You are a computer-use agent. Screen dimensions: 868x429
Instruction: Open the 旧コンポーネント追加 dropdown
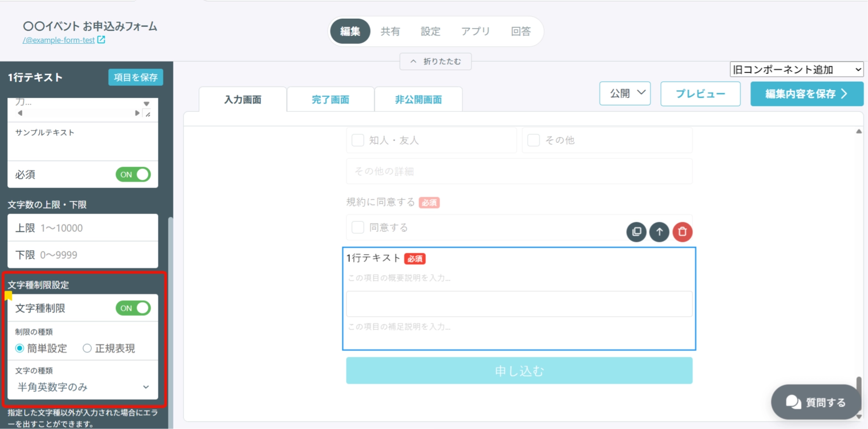pyautogui.click(x=797, y=69)
